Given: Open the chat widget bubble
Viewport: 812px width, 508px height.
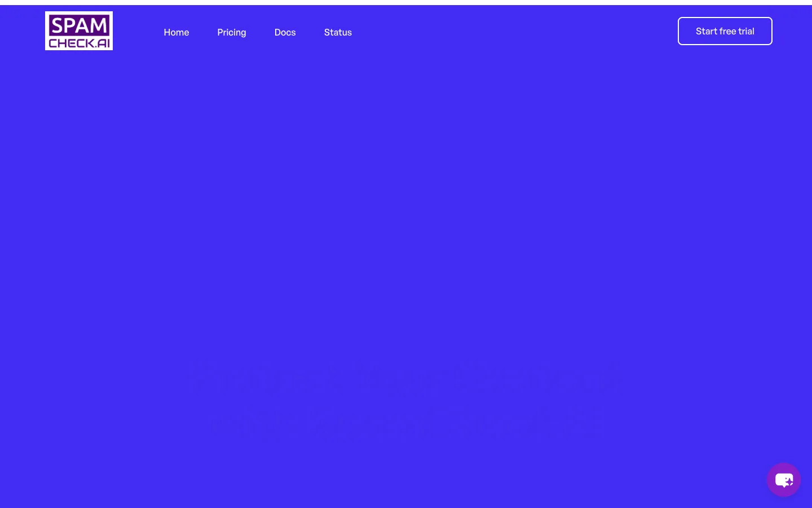Looking at the screenshot, I should [x=784, y=480].
